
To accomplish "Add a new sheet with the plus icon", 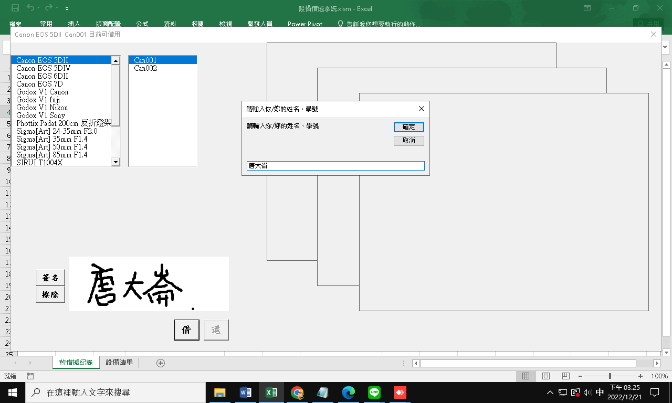I will tap(160, 362).
